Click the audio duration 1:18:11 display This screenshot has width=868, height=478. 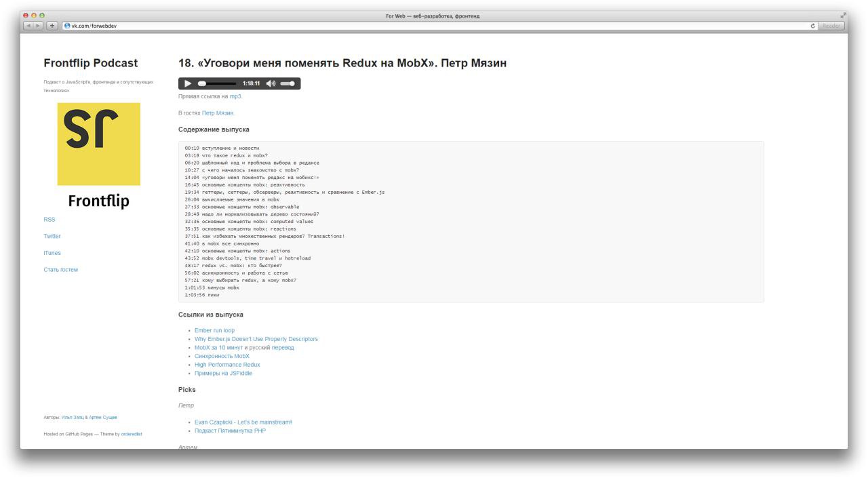click(251, 83)
